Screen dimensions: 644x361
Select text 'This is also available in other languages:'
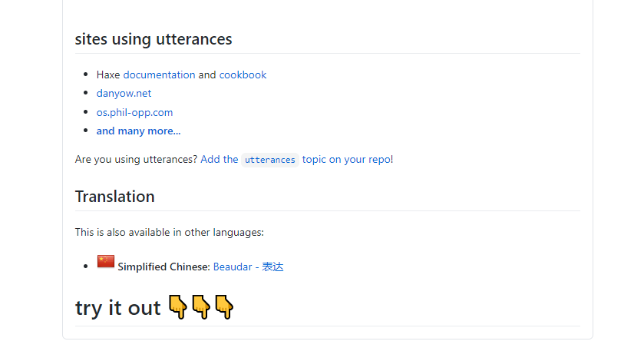pos(169,232)
